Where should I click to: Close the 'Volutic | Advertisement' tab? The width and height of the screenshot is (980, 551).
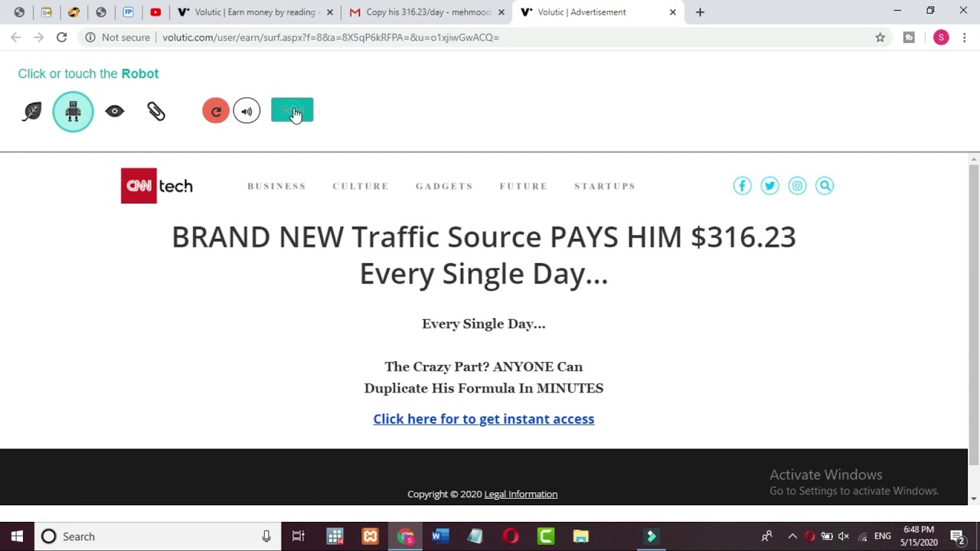tap(673, 12)
